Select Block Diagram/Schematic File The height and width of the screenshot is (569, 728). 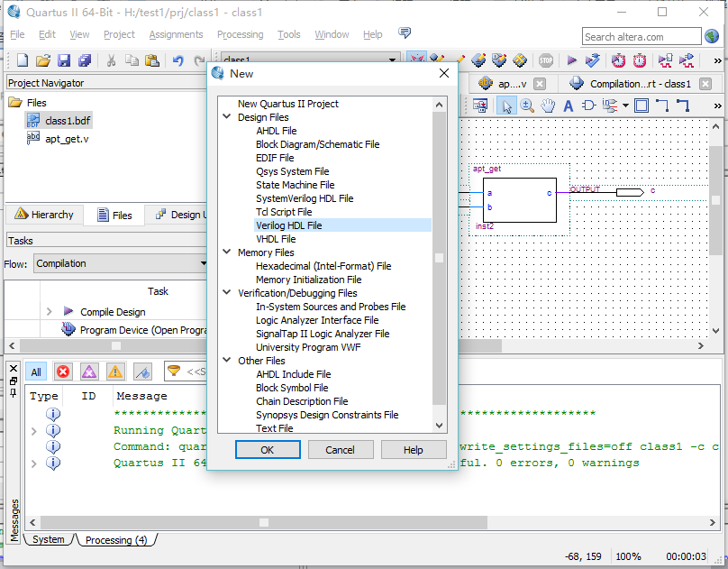click(x=317, y=144)
